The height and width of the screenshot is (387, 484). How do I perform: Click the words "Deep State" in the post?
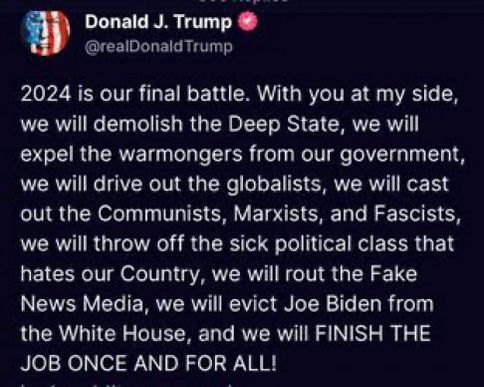pyautogui.click(x=283, y=124)
